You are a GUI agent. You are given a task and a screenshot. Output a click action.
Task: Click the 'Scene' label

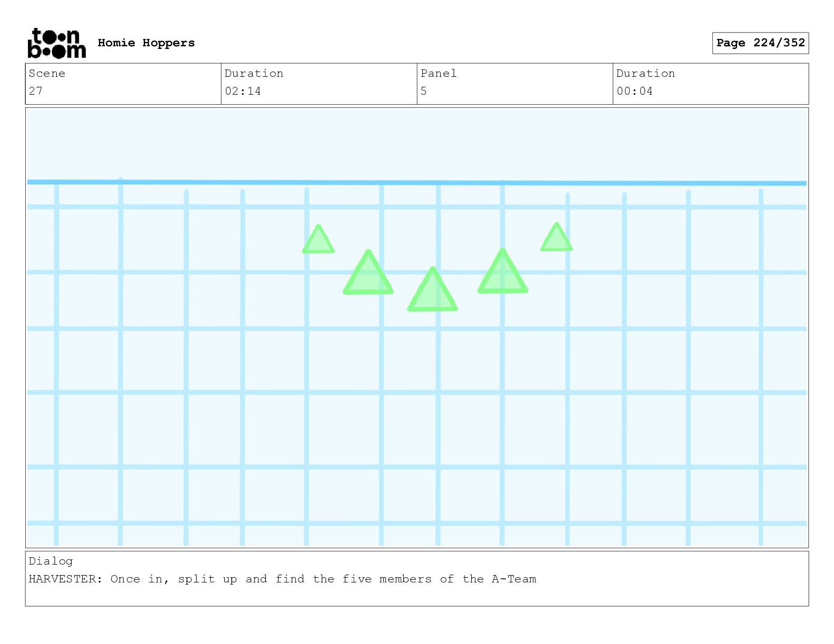point(47,73)
